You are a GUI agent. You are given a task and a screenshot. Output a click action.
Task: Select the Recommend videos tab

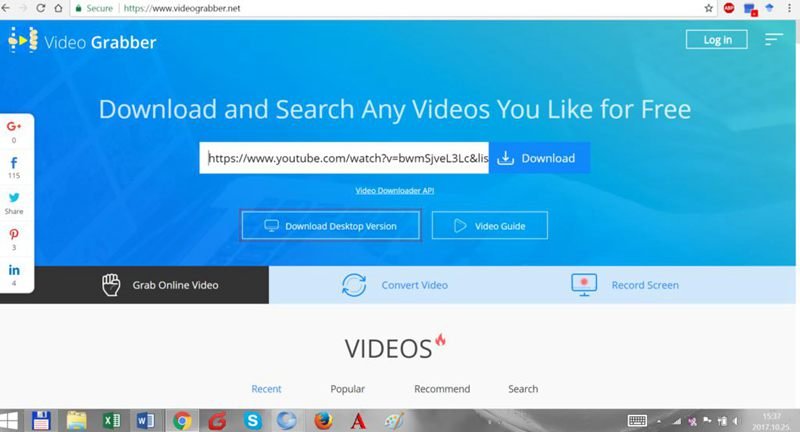(x=442, y=389)
